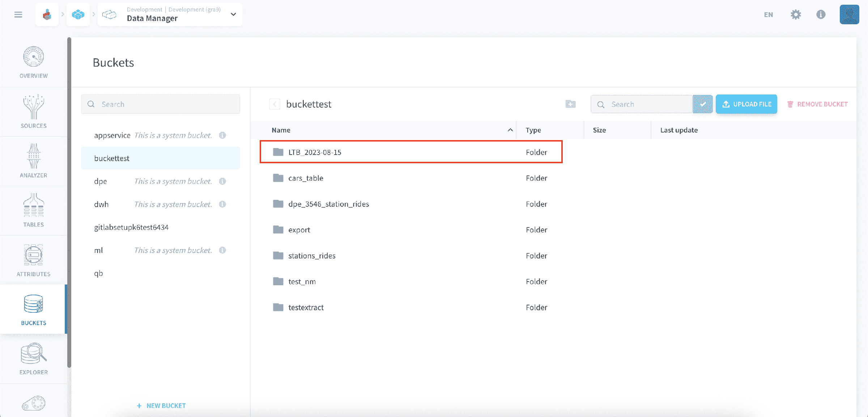Viewport: 868px width, 417px height.
Task: Go to Overview in sidebar
Action: coord(34,62)
